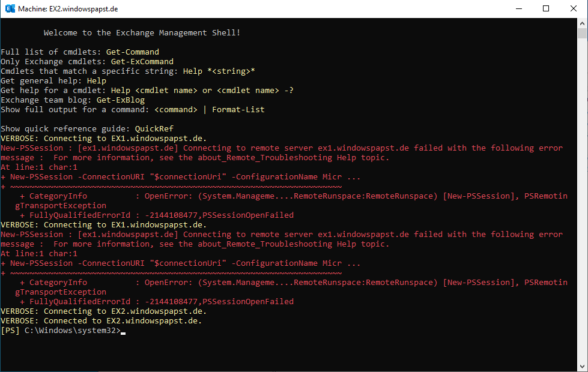Viewport: 588px width, 372px height.
Task: Click the 'Help *<string>*' text
Action: (219, 71)
